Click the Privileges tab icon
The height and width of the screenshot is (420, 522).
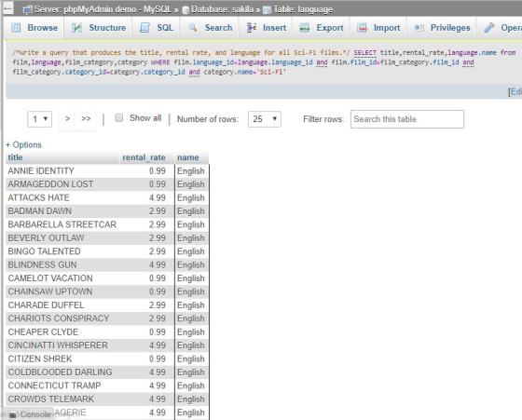pos(419,28)
